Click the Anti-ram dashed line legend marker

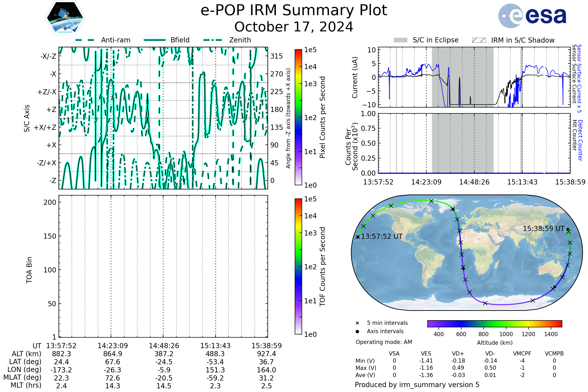85,40
